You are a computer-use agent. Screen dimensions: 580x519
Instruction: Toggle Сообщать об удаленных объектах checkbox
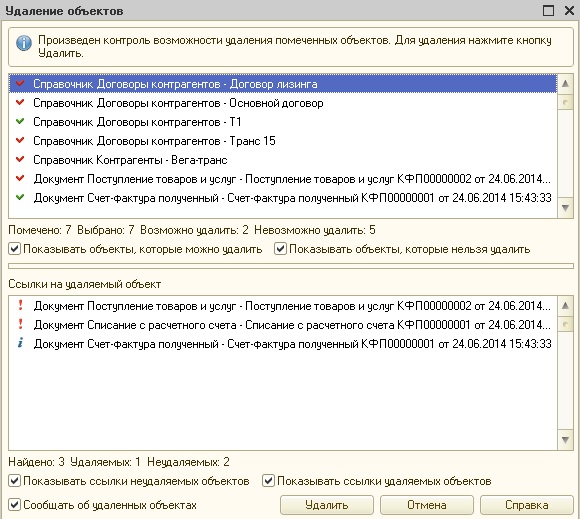[x=14, y=505]
